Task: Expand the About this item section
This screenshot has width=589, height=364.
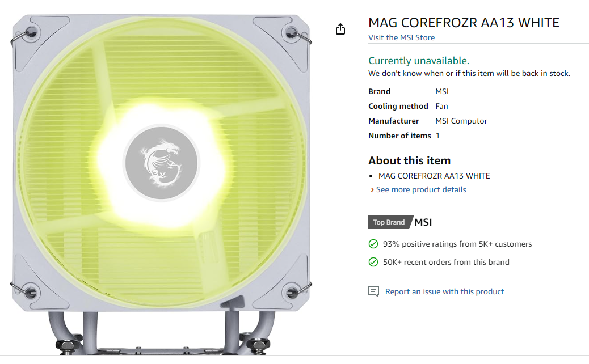Action: click(x=409, y=160)
